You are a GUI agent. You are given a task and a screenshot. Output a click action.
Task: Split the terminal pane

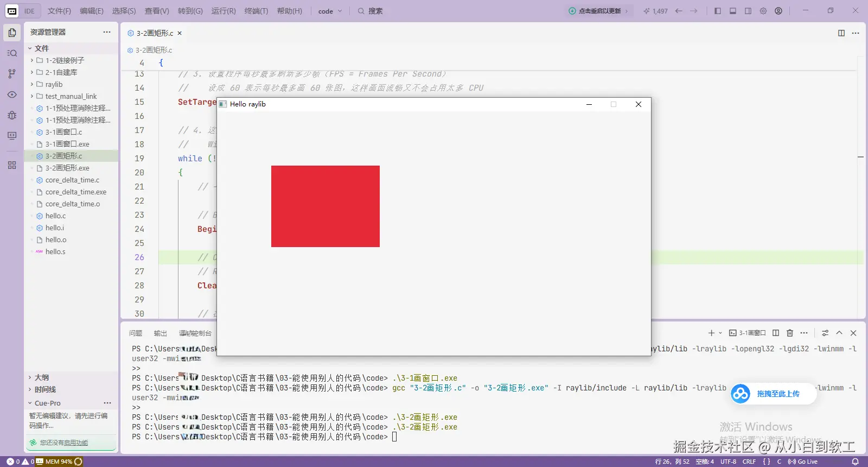[x=776, y=333]
